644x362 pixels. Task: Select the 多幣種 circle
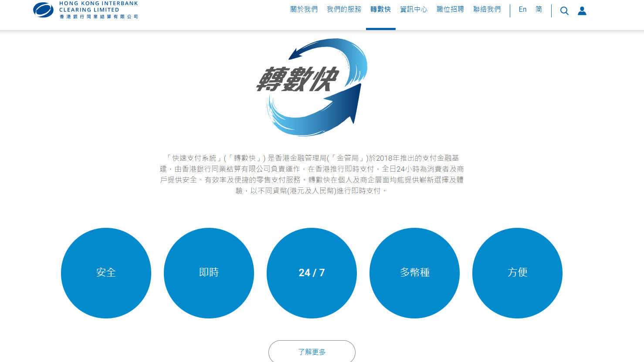coord(414,273)
